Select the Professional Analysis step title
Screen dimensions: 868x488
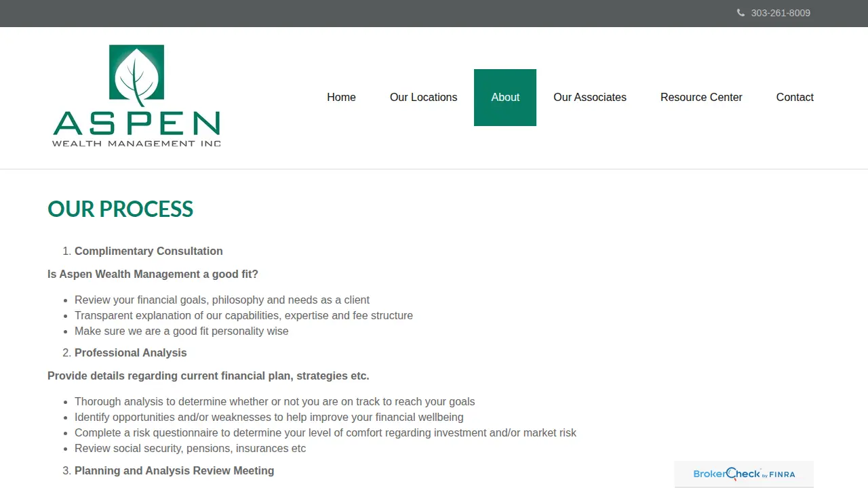130,352
